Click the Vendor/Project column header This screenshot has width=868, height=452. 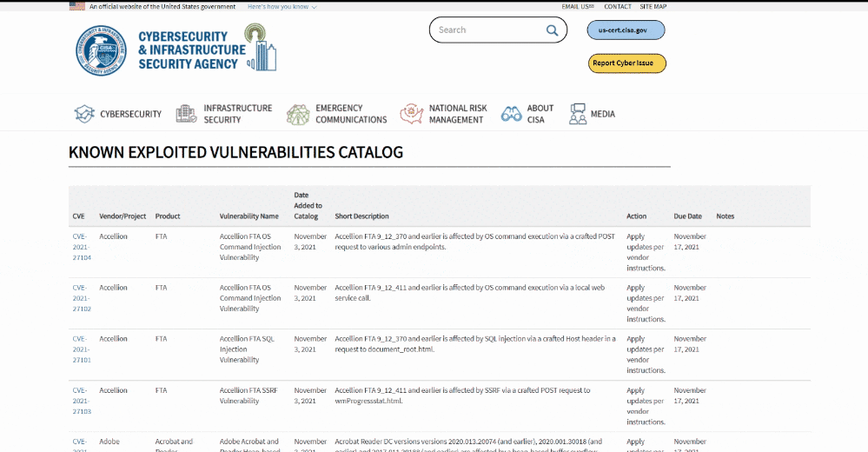click(123, 216)
